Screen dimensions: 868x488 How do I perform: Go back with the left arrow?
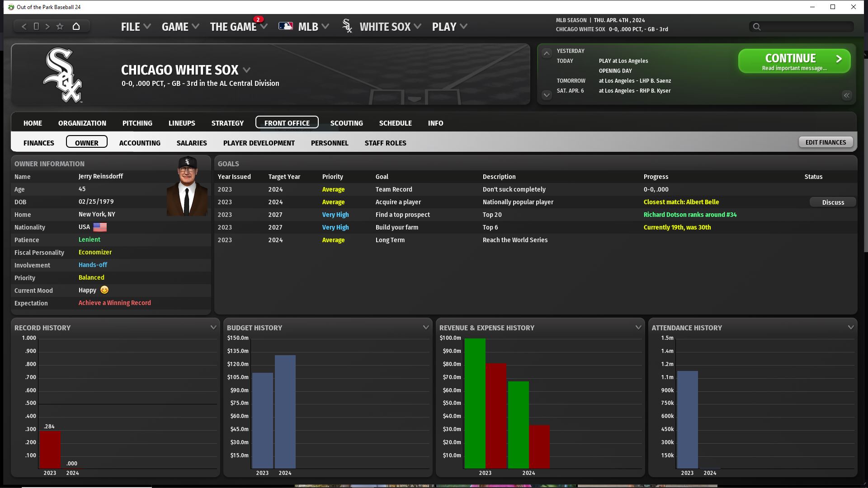tap(24, 27)
